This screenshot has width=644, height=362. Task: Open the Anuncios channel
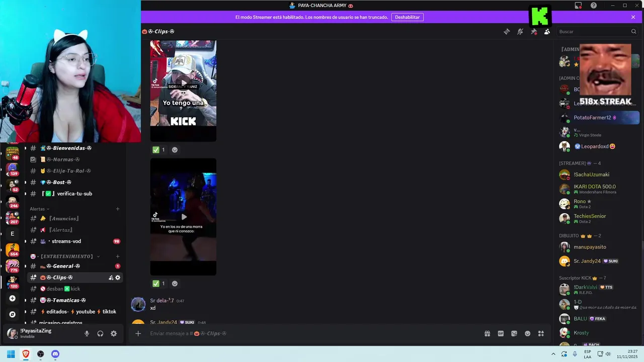(74, 219)
